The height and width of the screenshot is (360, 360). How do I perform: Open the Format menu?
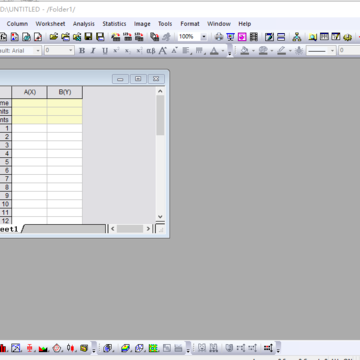tap(190, 24)
